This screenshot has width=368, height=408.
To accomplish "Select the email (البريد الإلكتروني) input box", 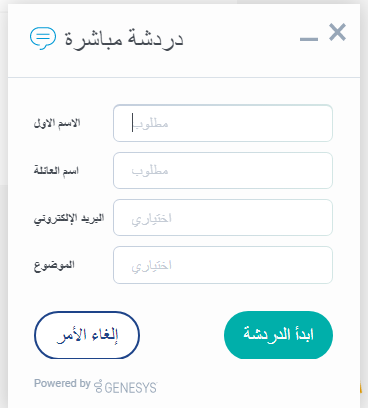I will coord(223,218).
